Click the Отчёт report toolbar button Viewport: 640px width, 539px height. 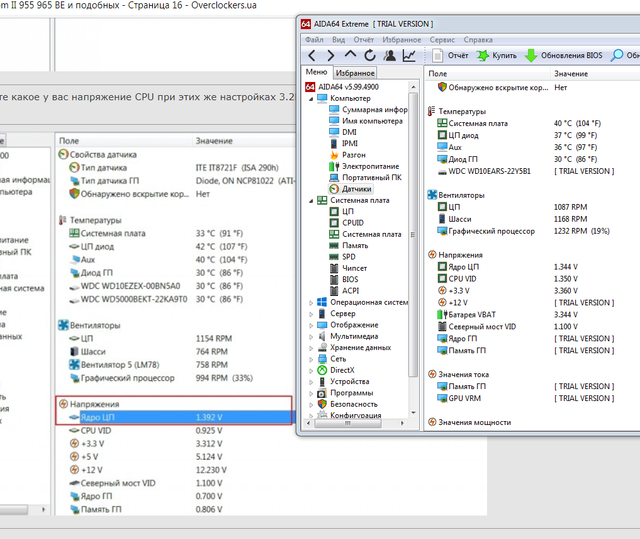point(450,55)
